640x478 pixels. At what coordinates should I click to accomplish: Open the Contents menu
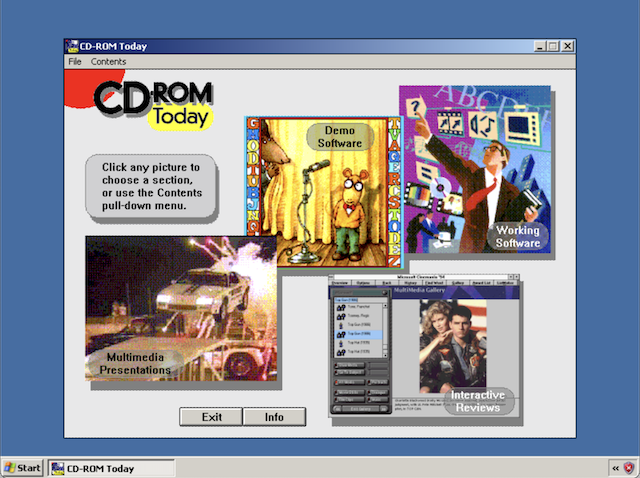[x=108, y=62]
